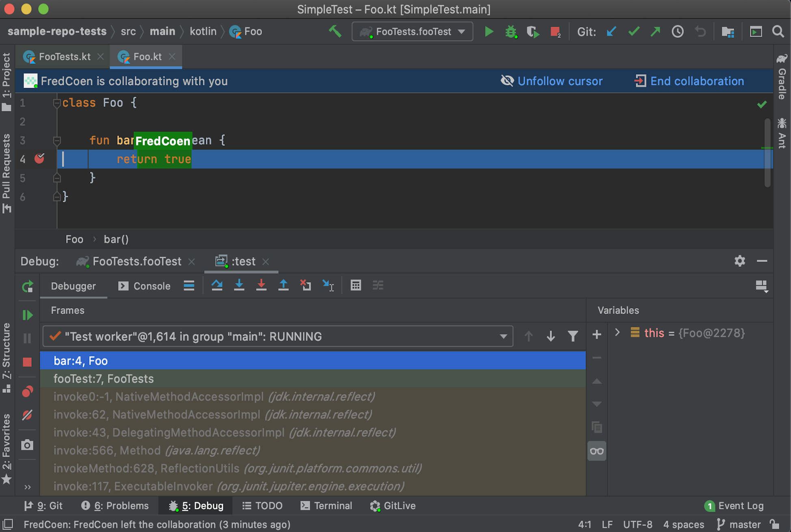Select Debugger tab
The width and height of the screenshot is (791, 532).
coord(73,286)
